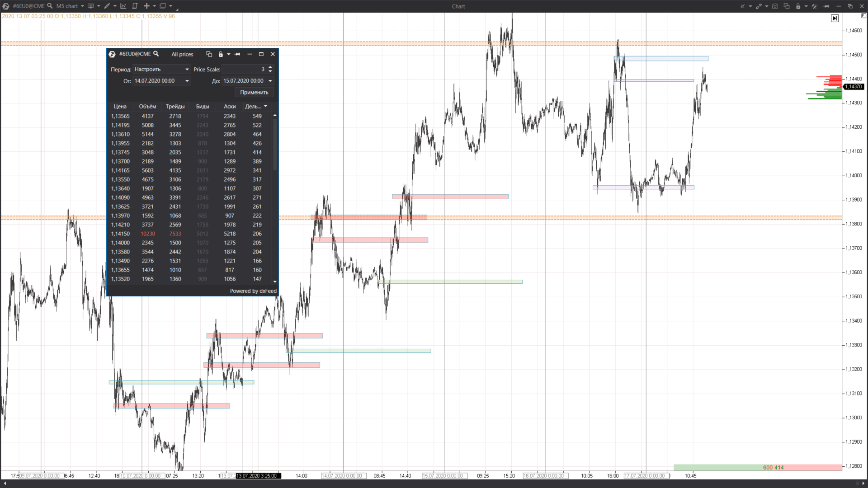The height and width of the screenshot is (488, 868).
Task: Open the indicators chart icon
Action: click(x=123, y=6)
